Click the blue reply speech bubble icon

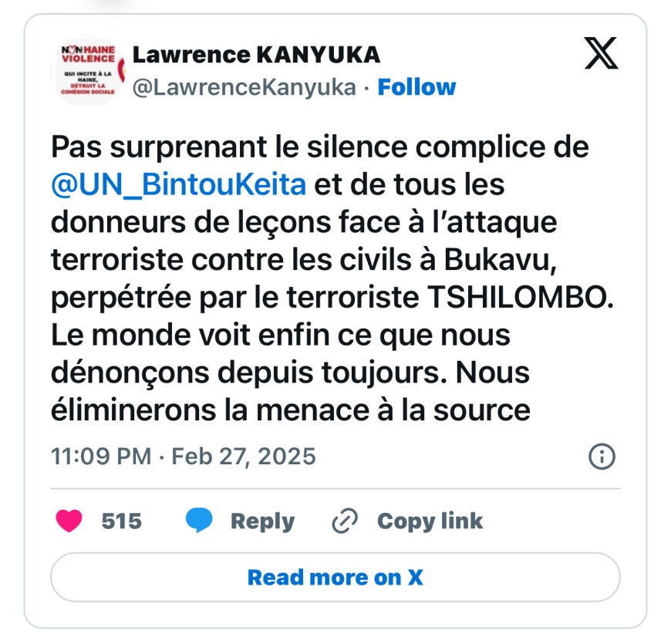click(x=198, y=520)
